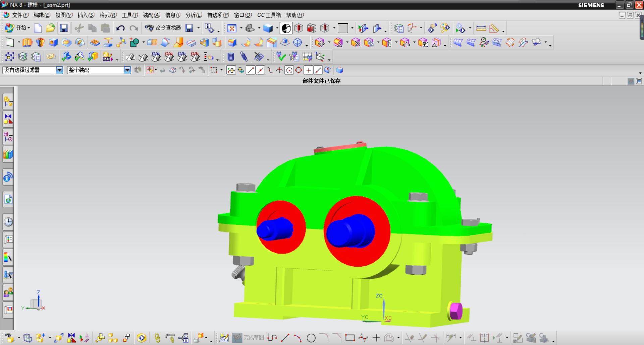Toggle the shaded with edges display
Viewport: 644px width, 345px height.
[x=268, y=28]
